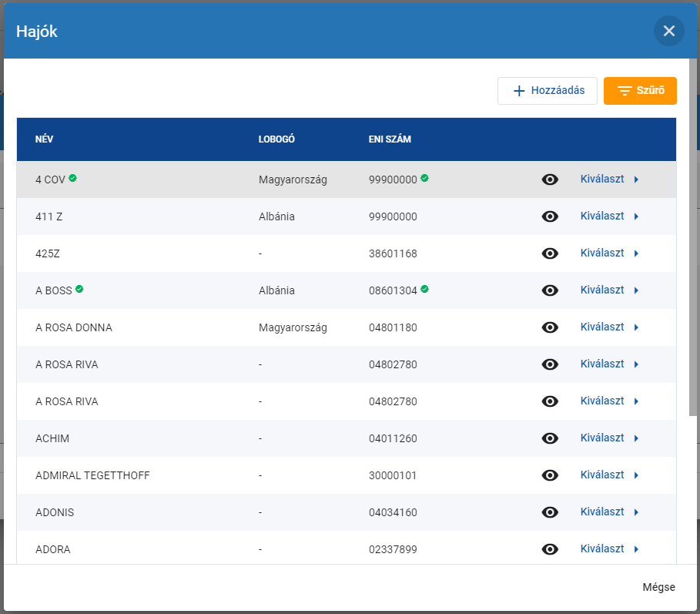View details of 411 Z ship
Viewport: 700px width, 614px height.
pos(550,216)
